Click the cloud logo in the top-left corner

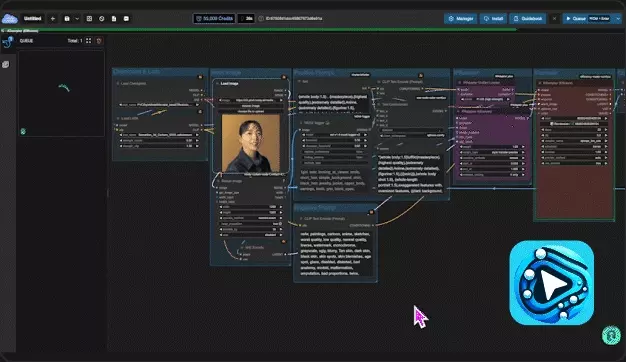tap(9, 18)
